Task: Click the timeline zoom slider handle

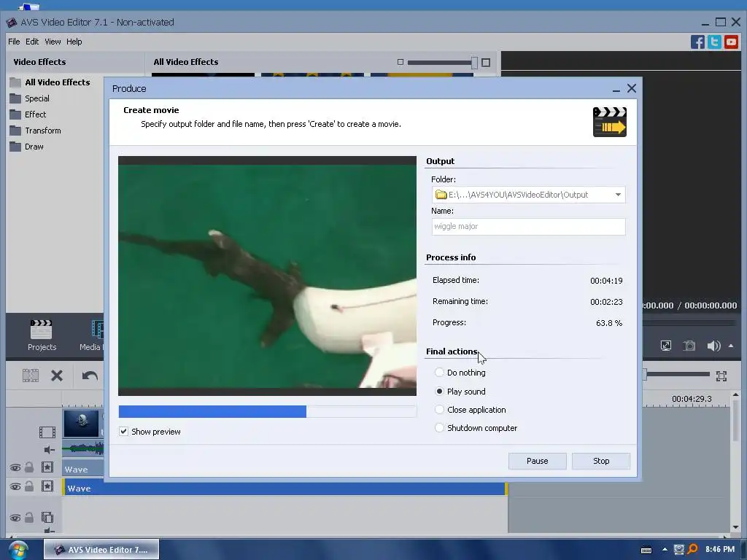Action: [x=644, y=376]
